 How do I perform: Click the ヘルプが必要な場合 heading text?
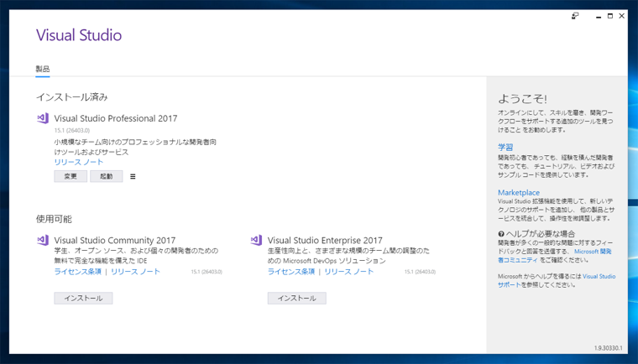click(x=541, y=234)
